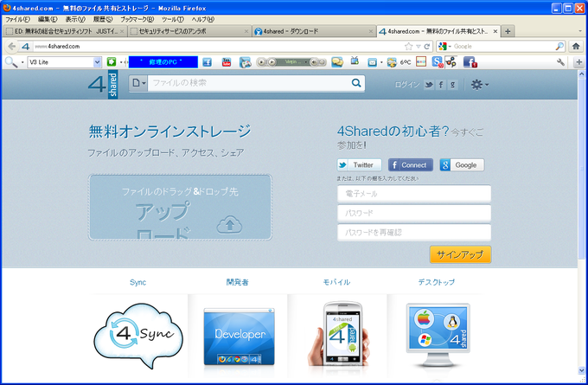Click the cloud upload arrow icon
The image size is (588, 385).
(229, 225)
